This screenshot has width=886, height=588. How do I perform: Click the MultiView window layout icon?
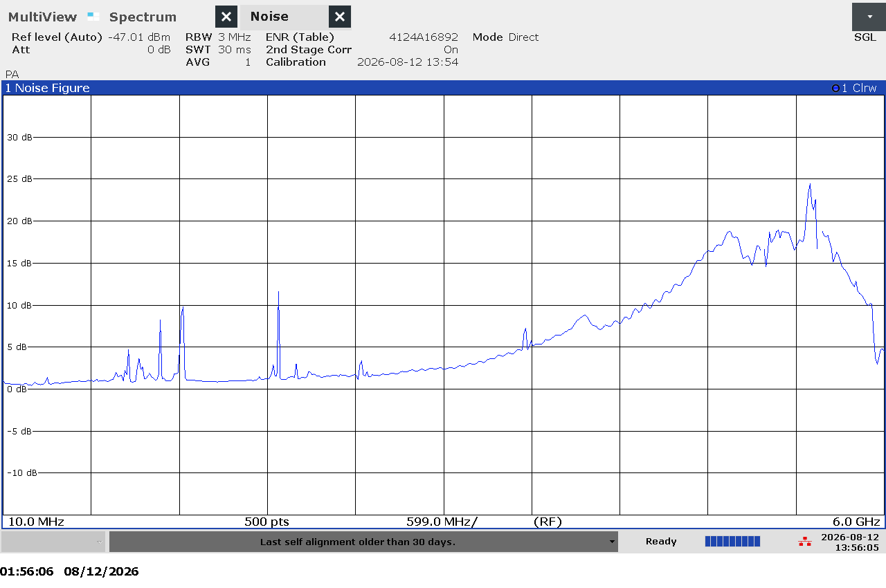coord(93,16)
